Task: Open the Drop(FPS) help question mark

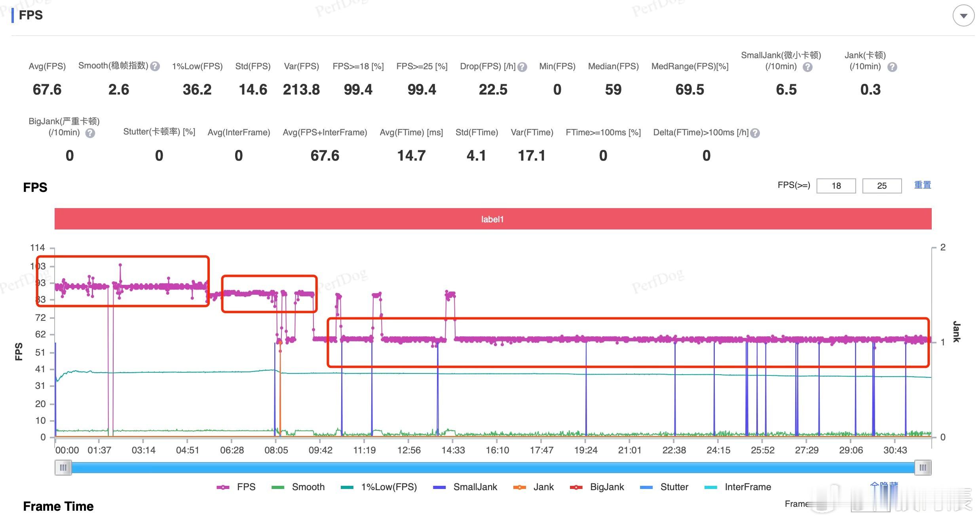Action: (522, 67)
